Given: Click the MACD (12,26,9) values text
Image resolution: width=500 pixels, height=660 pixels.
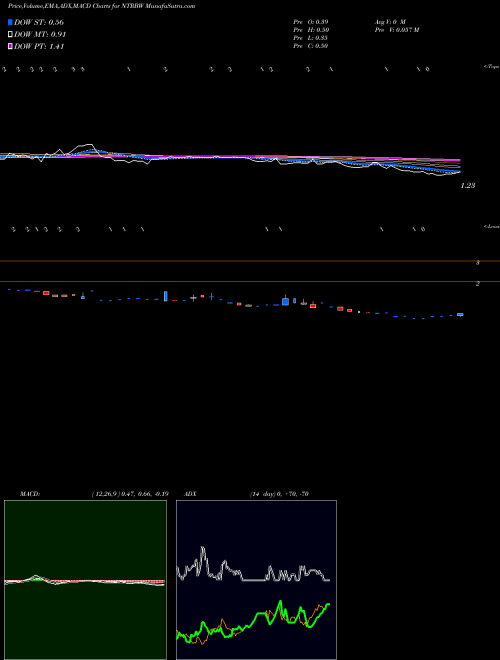Looking at the screenshot, I should (130, 494).
